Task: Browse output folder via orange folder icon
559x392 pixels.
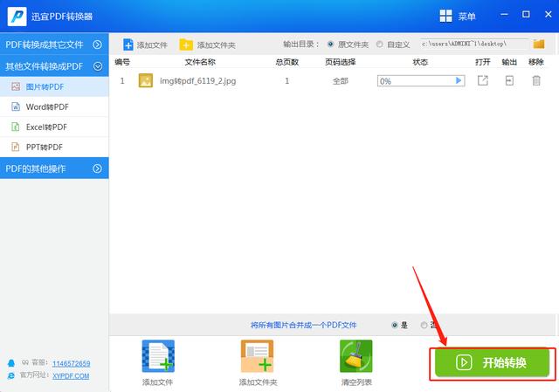Action: tap(539, 44)
